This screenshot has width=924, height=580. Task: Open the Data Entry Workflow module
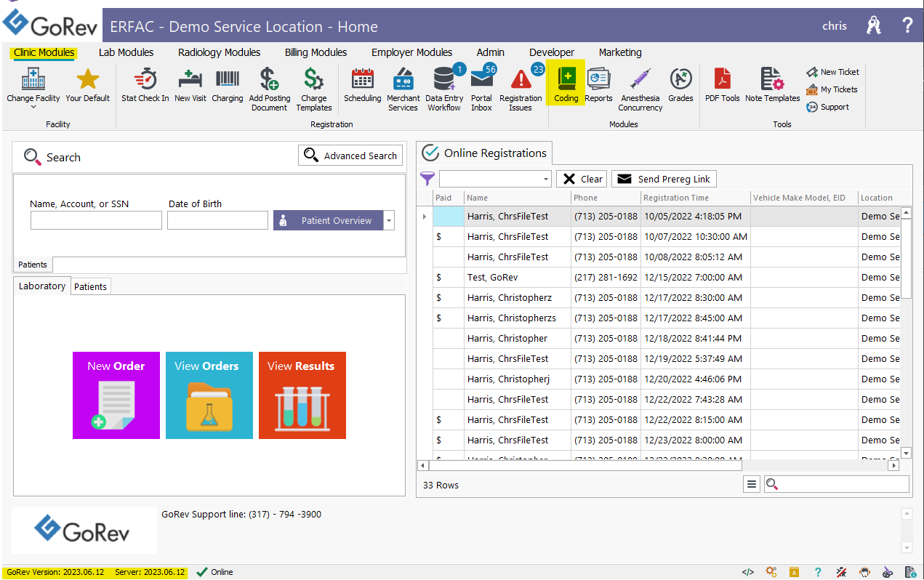coord(442,87)
